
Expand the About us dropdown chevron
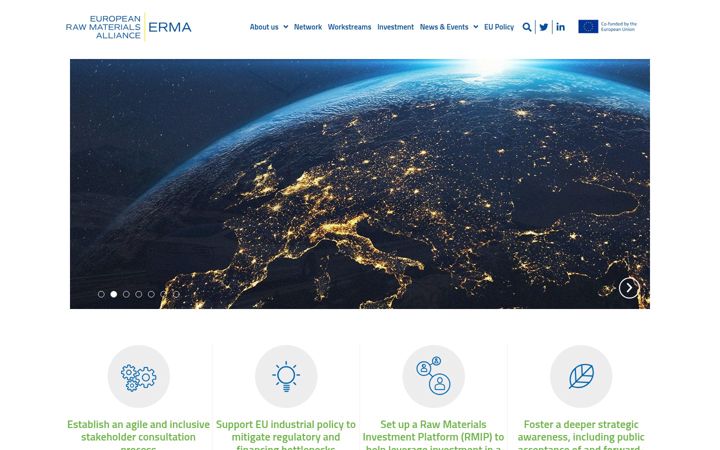point(286,27)
